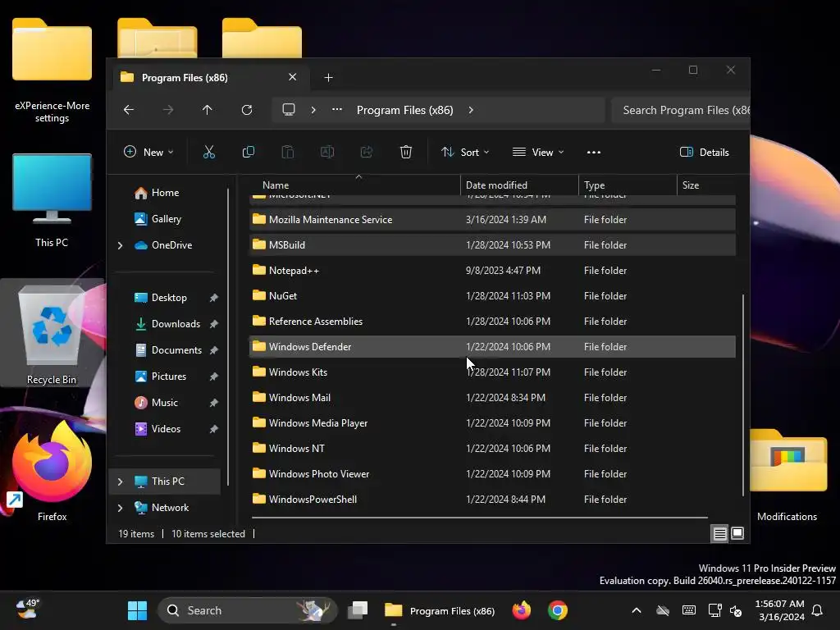Screen dimensions: 840x630
Task: Click the file list vertical scrollbar
Action: pyautogui.click(x=743, y=395)
